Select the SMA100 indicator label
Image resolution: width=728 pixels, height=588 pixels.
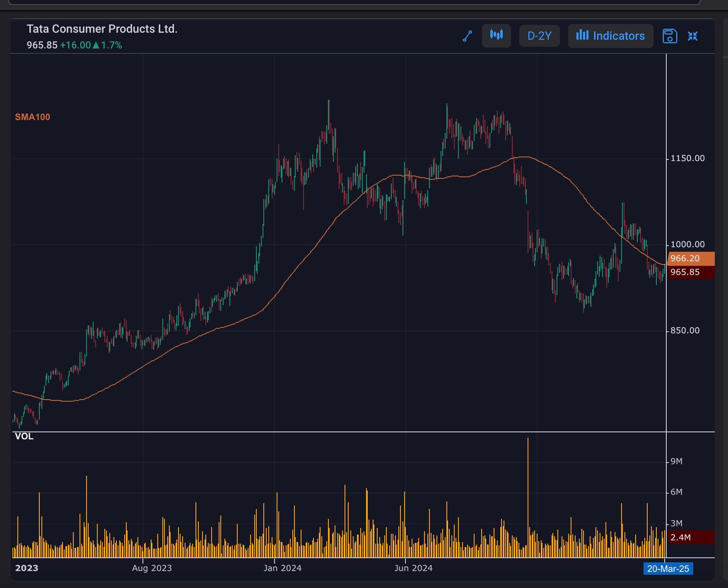pyautogui.click(x=33, y=117)
